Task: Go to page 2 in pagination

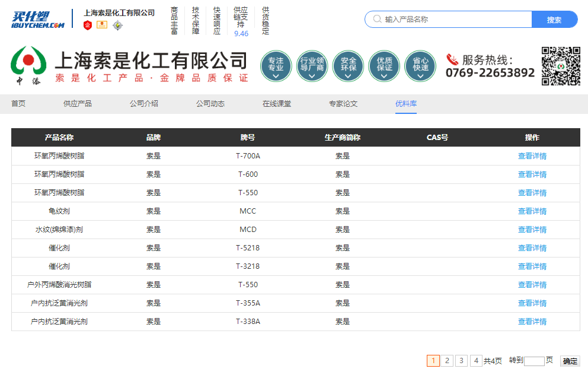Action: [447, 361]
